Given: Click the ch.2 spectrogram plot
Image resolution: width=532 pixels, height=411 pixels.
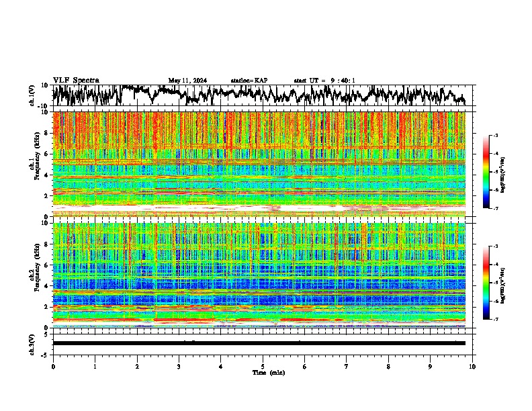Looking at the screenshot, I should click(x=259, y=275).
